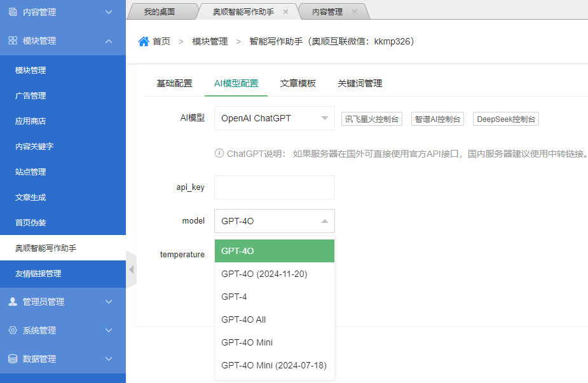Viewport: 588px width, 383px height.
Task: Click the 数据管理 database icon
Action: point(13,359)
